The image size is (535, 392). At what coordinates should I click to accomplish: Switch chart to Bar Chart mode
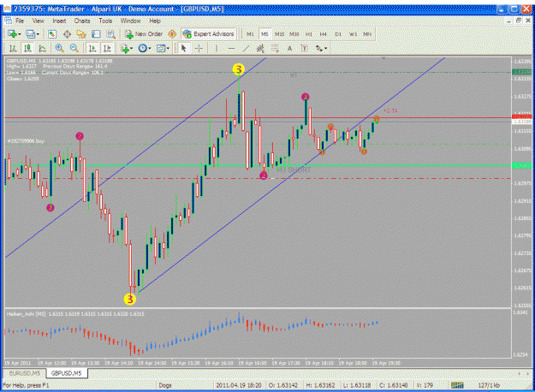tap(13, 49)
